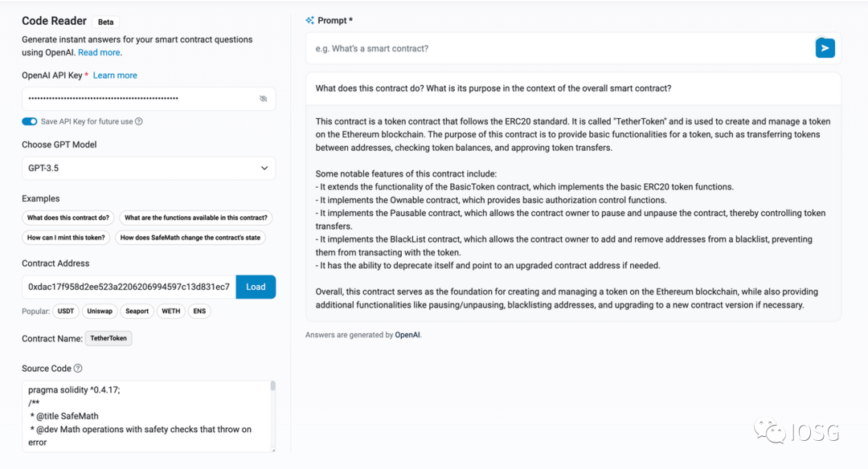868x469 pixels.
Task: Toggle API key visibility eye icon
Action: (263, 99)
